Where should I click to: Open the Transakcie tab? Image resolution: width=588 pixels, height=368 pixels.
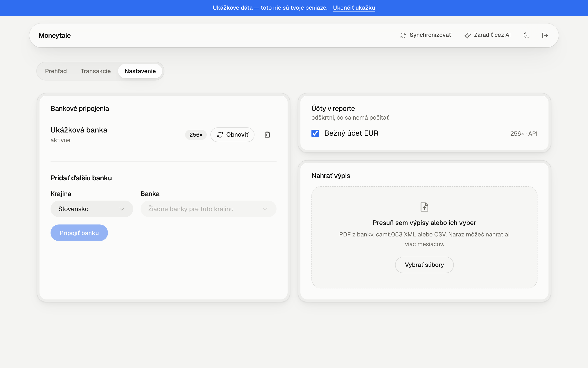point(96,71)
